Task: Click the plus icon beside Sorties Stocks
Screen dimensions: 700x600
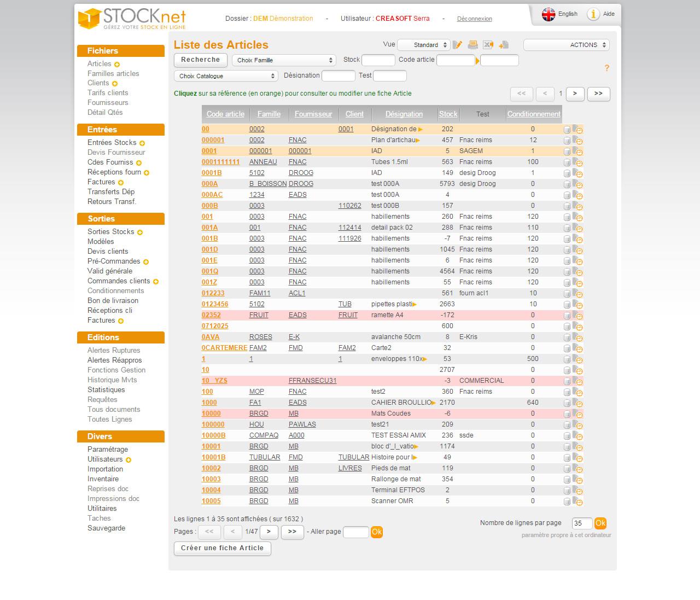Action: (x=141, y=232)
